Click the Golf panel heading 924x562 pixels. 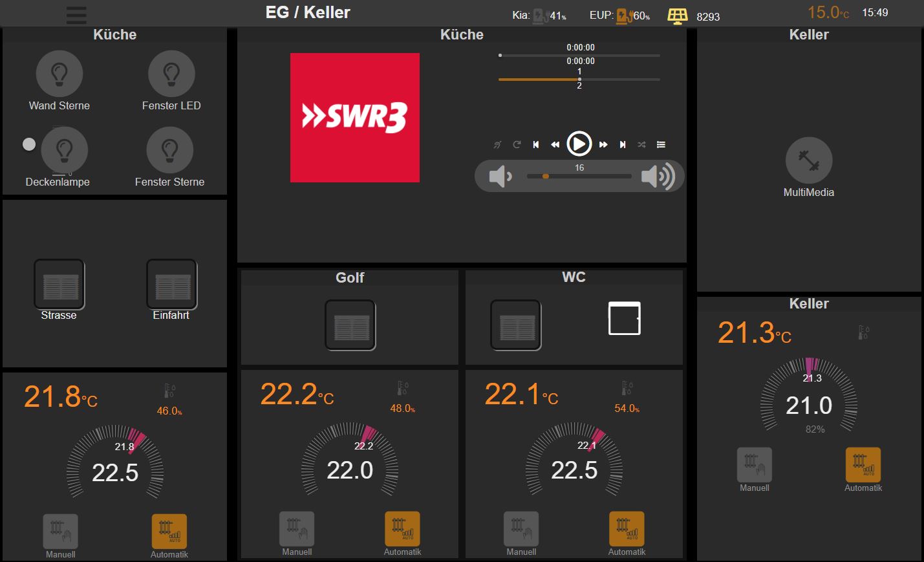coord(350,277)
